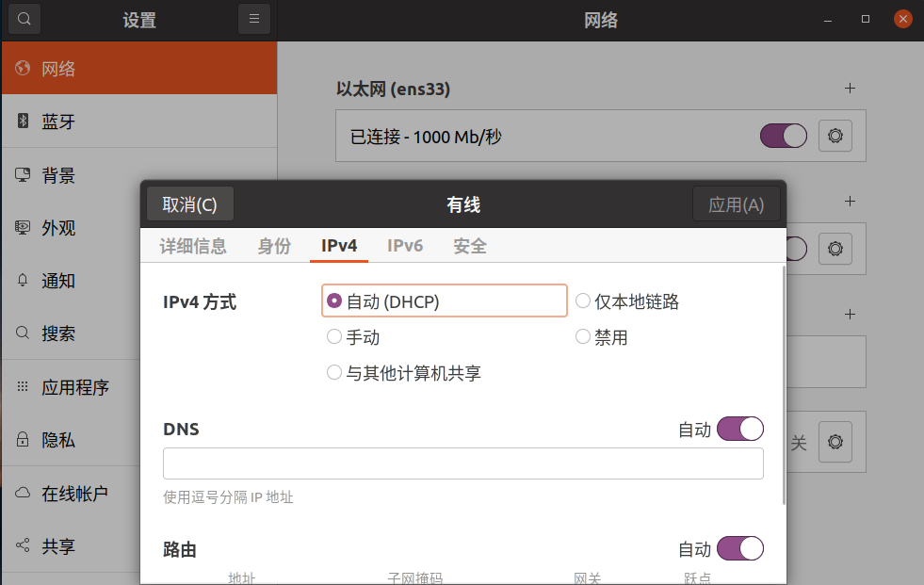Click the search icon in Settings header

point(24,19)
